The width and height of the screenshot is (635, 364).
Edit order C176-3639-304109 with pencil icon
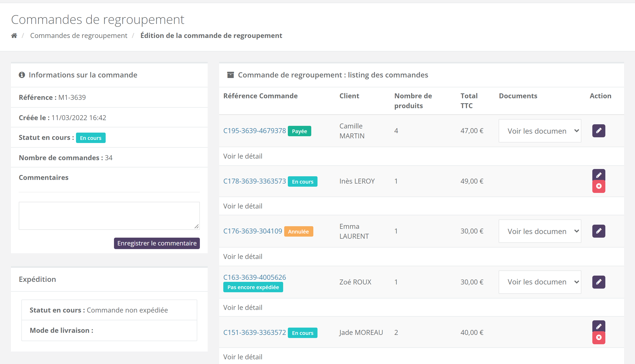click(599, 231)
